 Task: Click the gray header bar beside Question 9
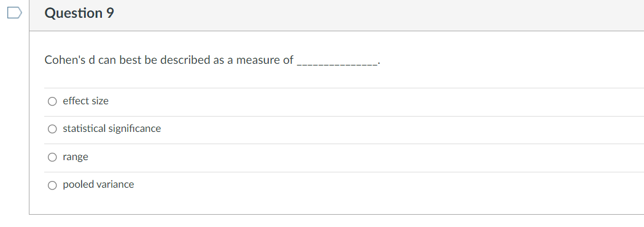tap(370, 15)
